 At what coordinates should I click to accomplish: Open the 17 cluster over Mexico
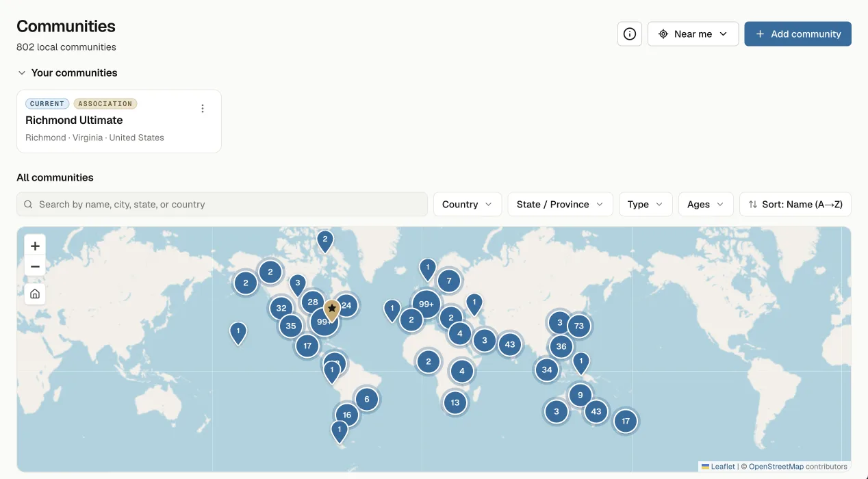pyautogui.click(x=307, y=346)
